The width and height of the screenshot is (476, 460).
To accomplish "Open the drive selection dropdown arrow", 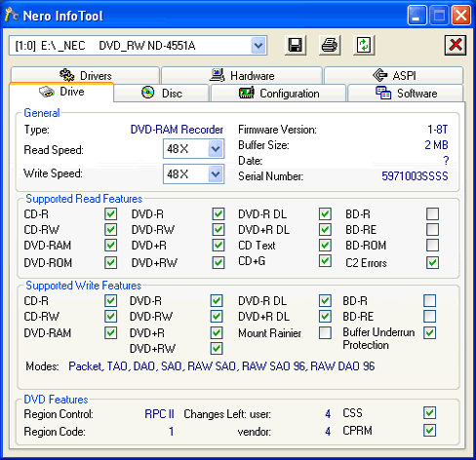I will click(258, 46).
